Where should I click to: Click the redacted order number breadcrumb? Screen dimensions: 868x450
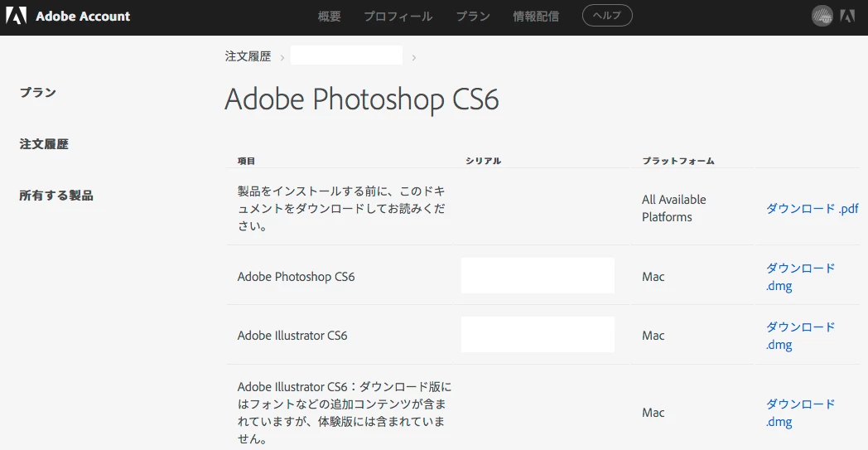(346, 56)
